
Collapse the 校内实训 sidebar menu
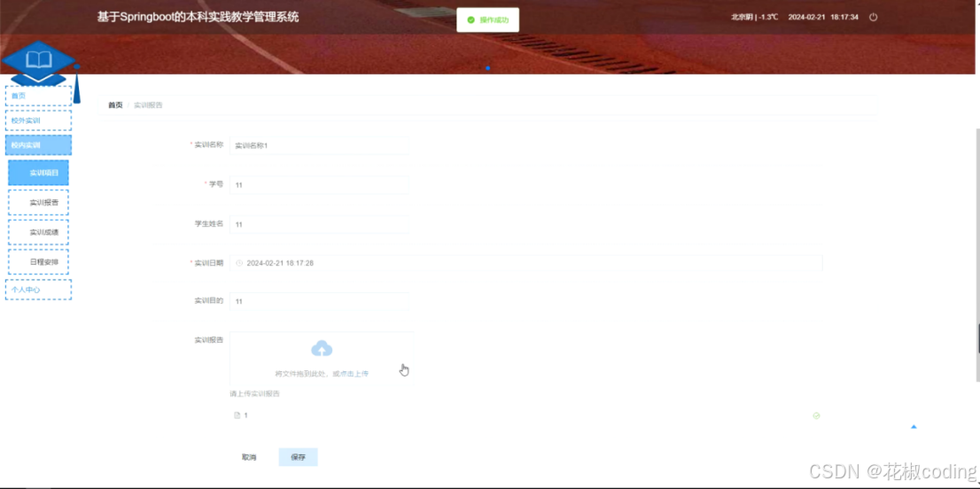(39, 145)
